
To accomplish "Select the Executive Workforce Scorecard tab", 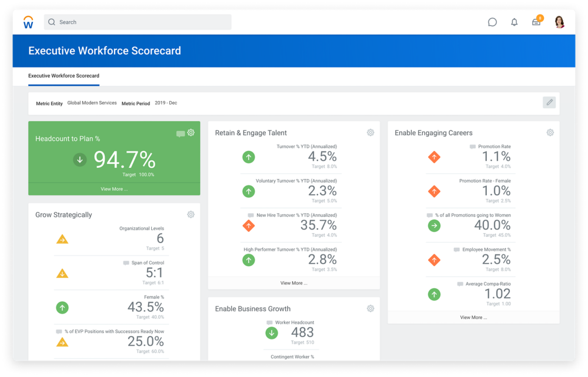I will pos(64,76).
